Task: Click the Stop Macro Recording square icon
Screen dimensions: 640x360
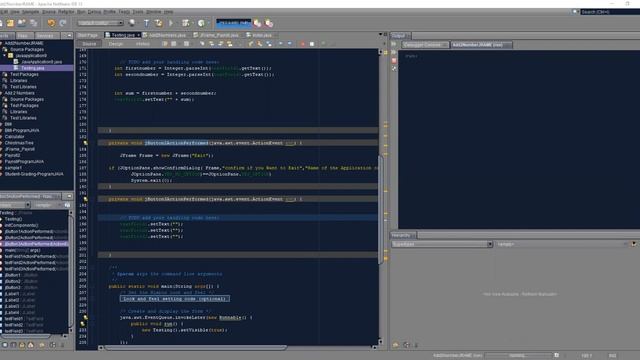Action: pos(312,44)
